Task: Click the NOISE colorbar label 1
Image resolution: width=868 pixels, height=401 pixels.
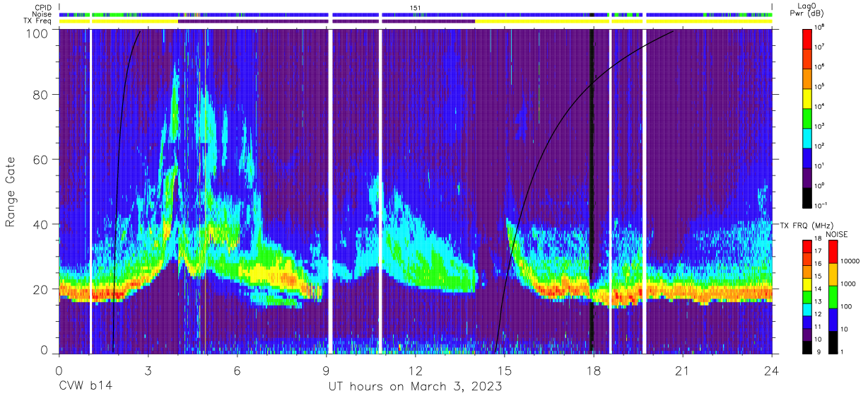Action: [x=841, y=352]
